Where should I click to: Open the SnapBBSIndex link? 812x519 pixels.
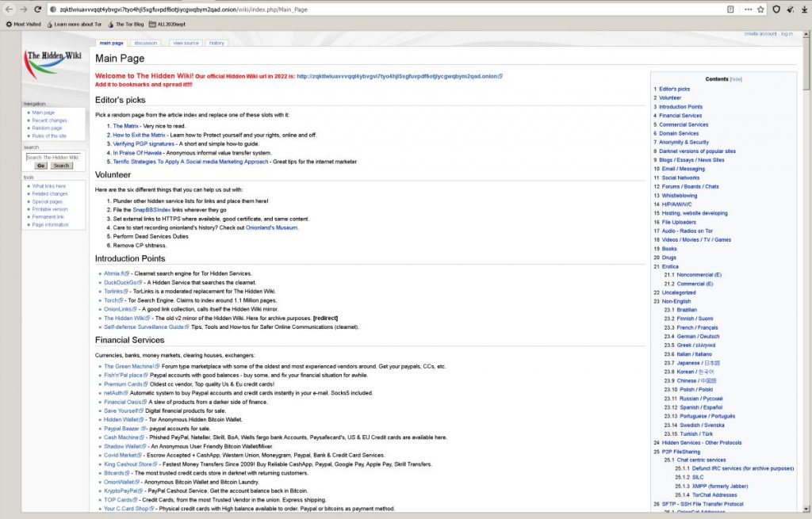tap(151, 210)
